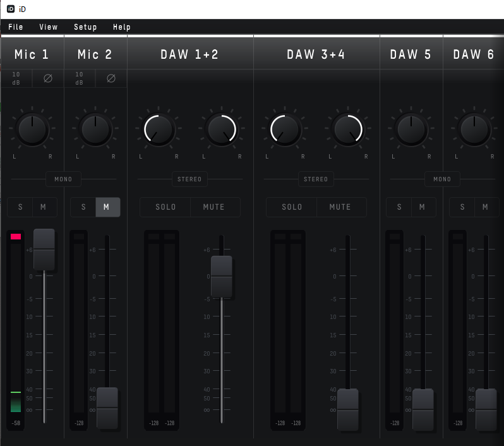Toggle MONO link between DAW 5 and DAW 6
This screenshot has height=446, width=504.
pos(442,179)
